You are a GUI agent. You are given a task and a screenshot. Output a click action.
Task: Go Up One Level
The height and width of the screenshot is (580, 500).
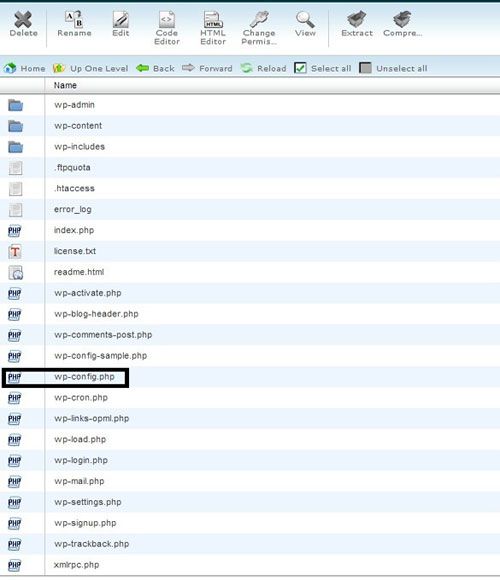[x=91, y=68]
